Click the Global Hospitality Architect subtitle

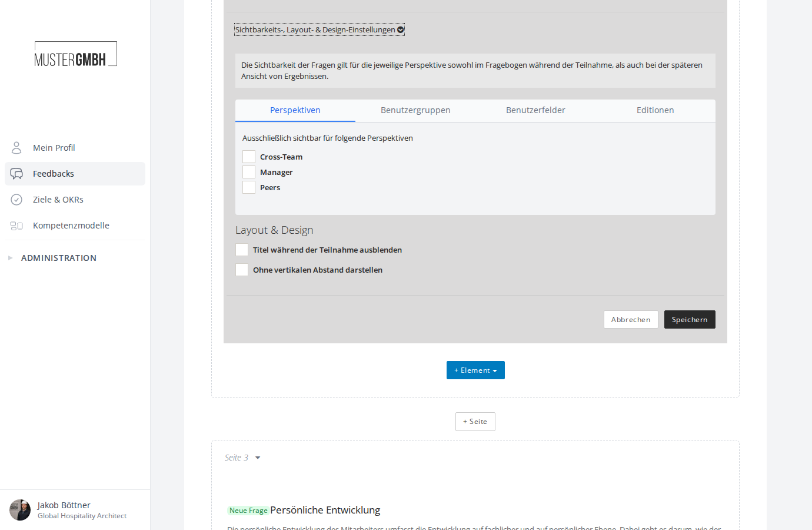[x=82, y=516]
